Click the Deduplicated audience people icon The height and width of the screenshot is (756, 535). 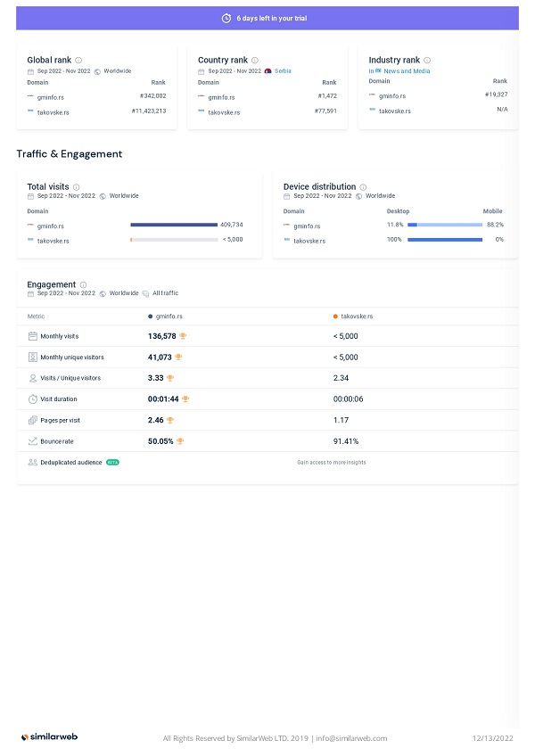(x=33, y=462)
